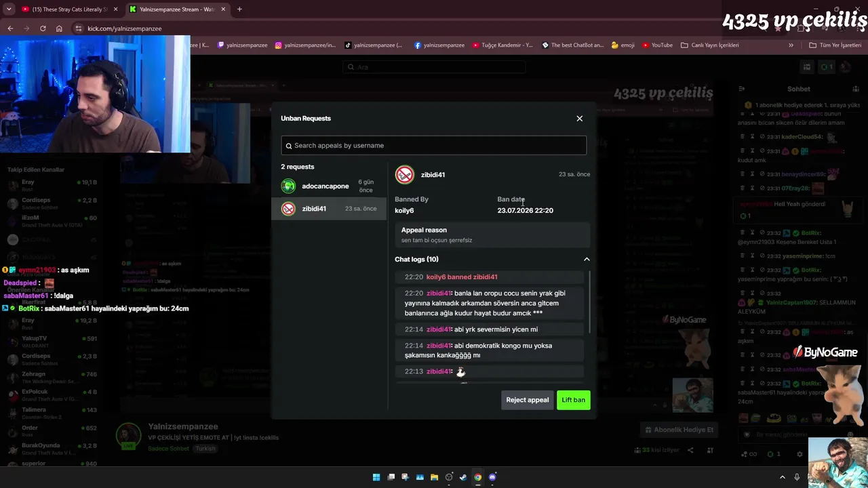Click the chat logs scrollbar
This screenshot has width=868, height=488.
point(589,302)
